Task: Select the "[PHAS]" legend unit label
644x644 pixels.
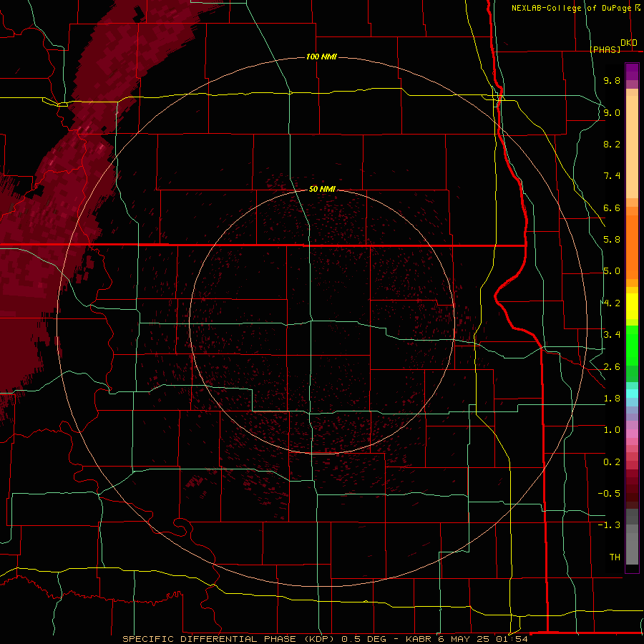Action: click(605, 49)
